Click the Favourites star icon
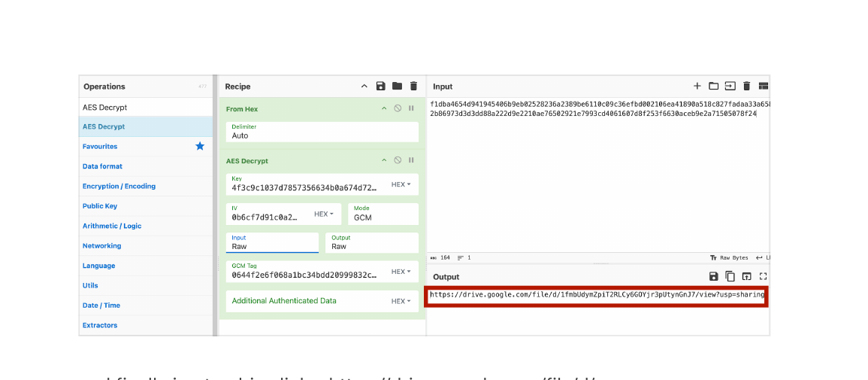The image size is (868, 380). 200,146
